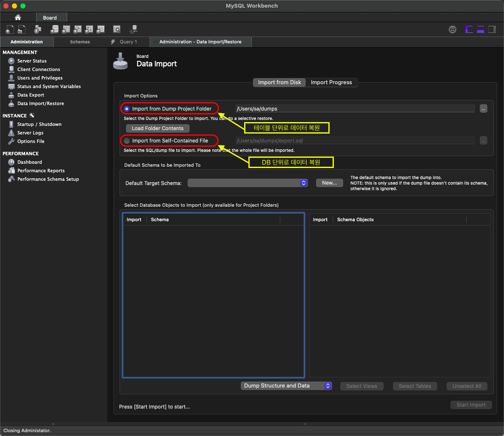Browse for dump project folder button
The width and height of the screenshot is (504, 436).
coord(484,108)
